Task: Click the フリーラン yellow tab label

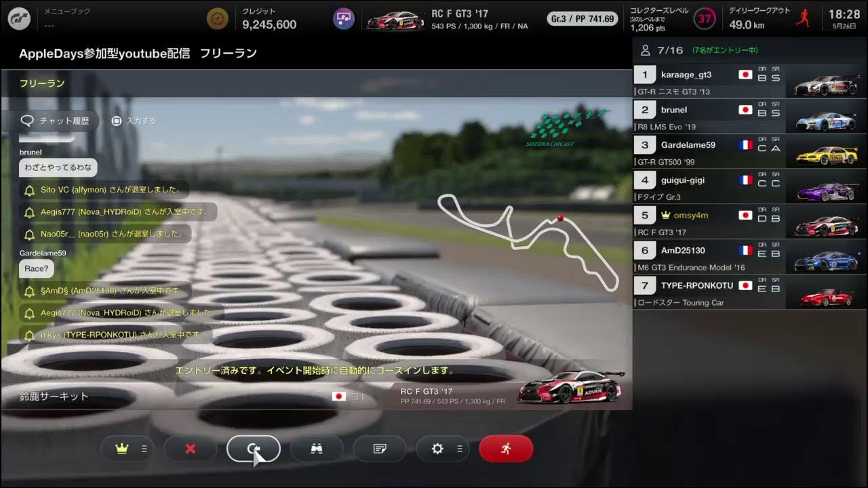Action: coord(42,83)
